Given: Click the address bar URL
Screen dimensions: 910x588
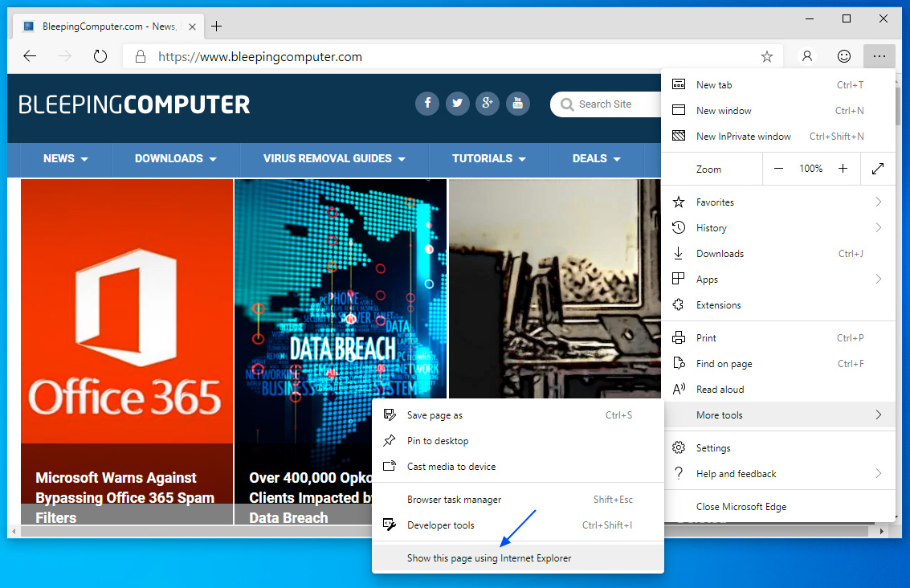Looking at the screenshot, I should click(x=260, y=56).
